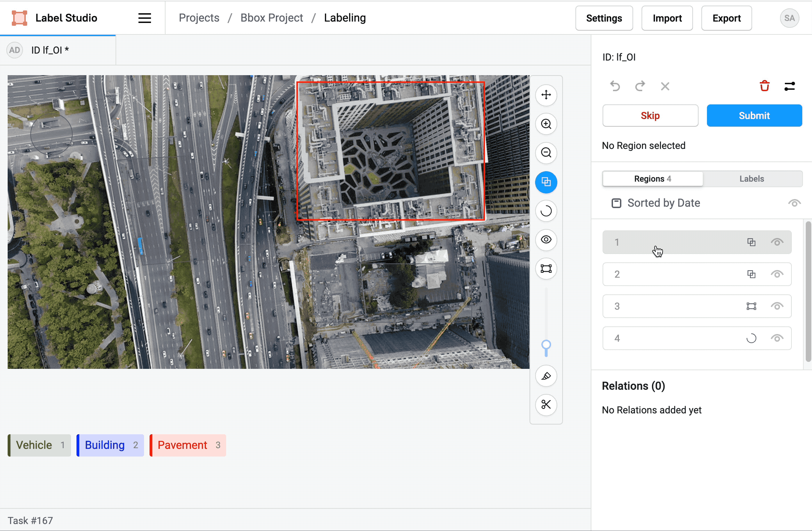Switch to Labels tab
The image size is (812, 531).
(751, 179)
